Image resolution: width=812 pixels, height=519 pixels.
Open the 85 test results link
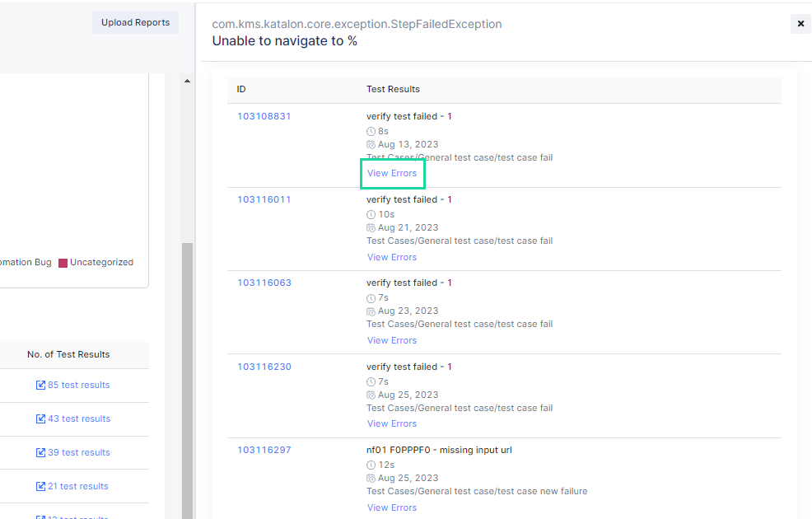coord(79,384)
